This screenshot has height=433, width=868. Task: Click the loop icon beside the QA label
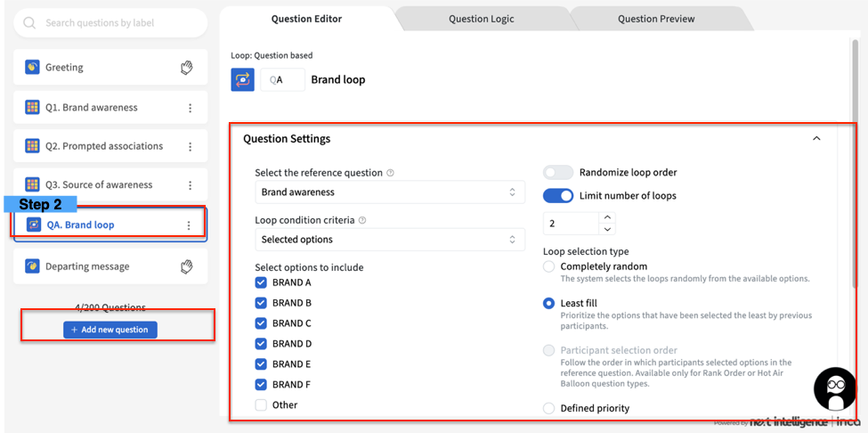[242, 79]
